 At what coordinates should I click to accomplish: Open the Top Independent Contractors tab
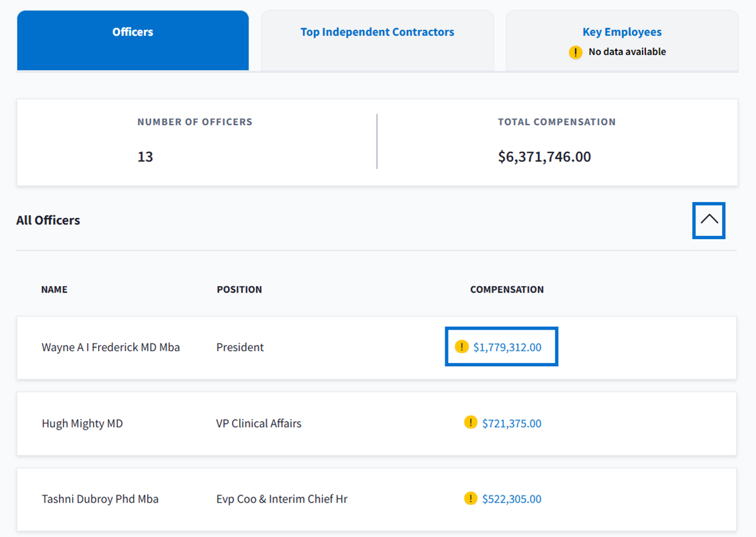coord(377,32)
